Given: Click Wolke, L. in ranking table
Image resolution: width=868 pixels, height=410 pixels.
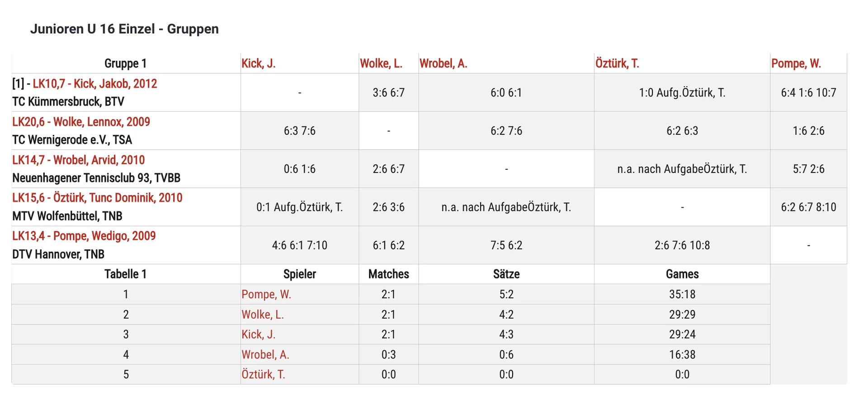Looking at the screenshot, I should click(263, 315).
